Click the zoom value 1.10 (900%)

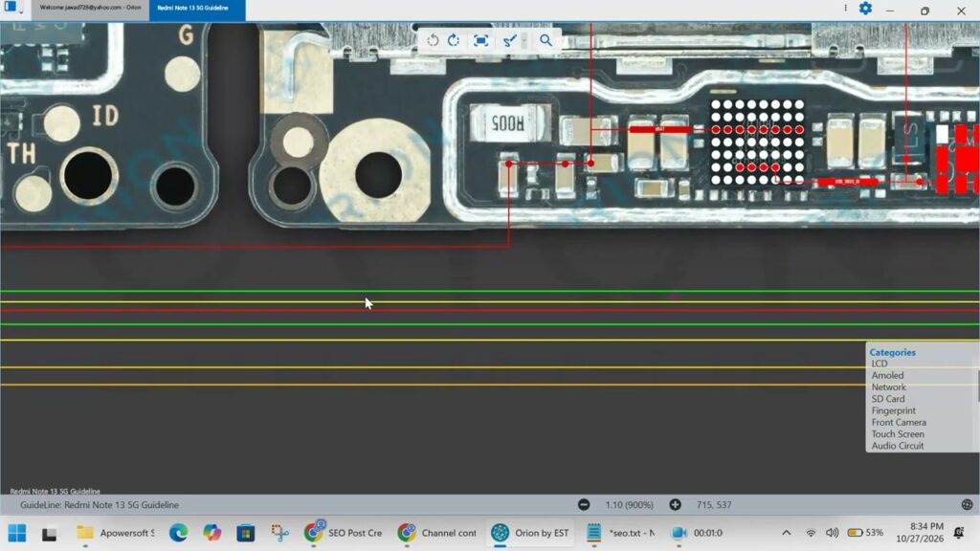629,505
